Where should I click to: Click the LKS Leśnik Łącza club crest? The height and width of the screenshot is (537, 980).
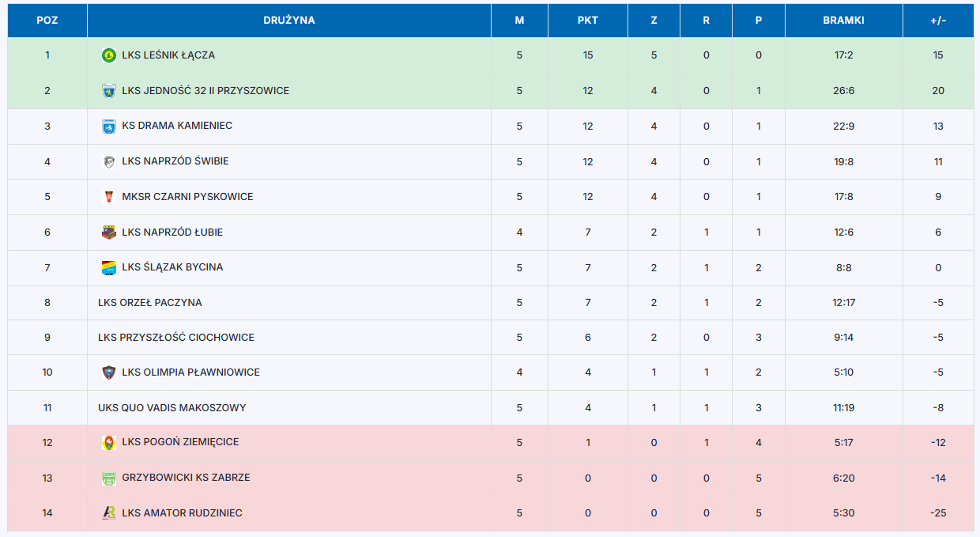(109, 55)
